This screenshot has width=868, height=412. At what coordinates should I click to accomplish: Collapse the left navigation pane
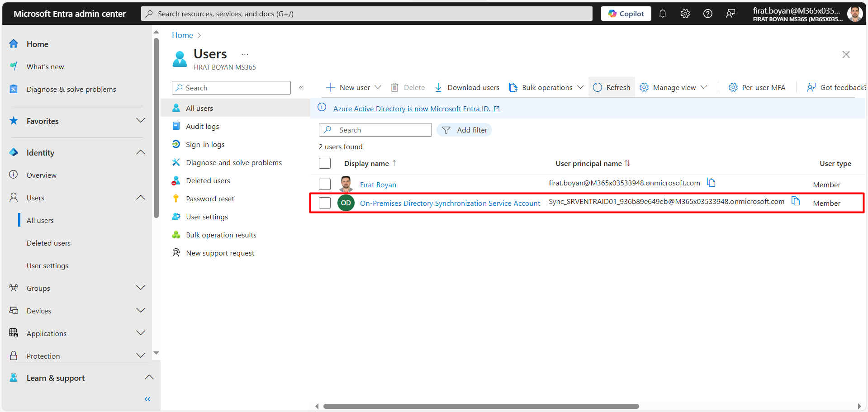(147, 399)
